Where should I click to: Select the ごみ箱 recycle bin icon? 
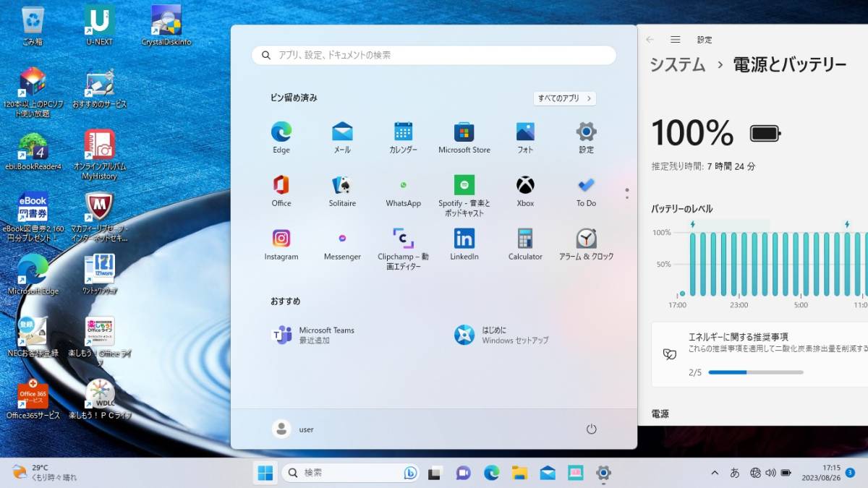pos(33,25)
